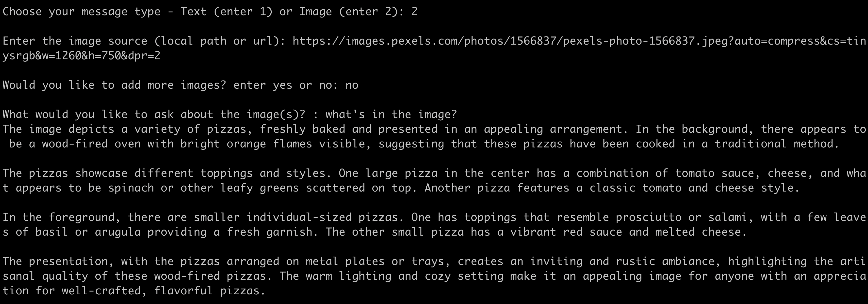The image size is (868, 304).
Task: Click the typed "no" answer
Action: (352, 85)
